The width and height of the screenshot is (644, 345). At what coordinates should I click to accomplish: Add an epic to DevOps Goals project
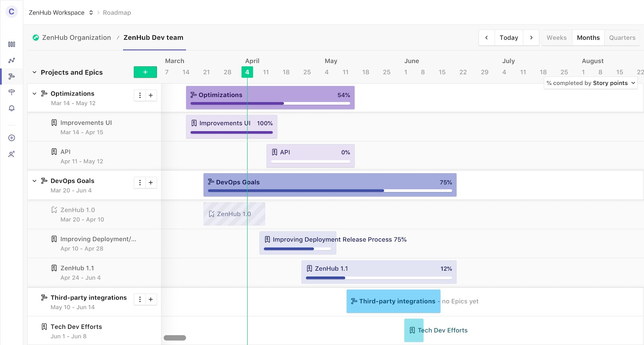point(151,183)
